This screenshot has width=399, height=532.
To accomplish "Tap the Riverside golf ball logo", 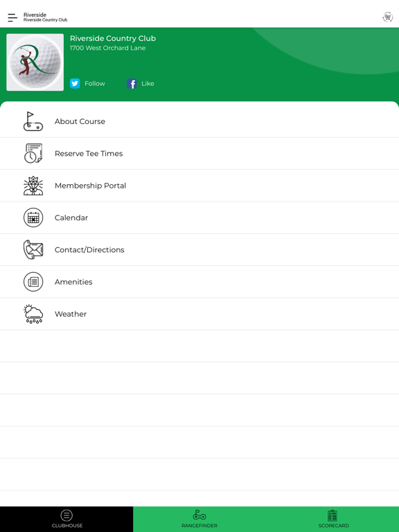I will tap(35, 62).
